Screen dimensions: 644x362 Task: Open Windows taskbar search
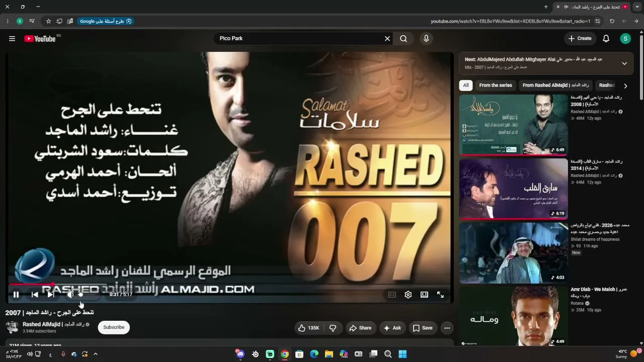pyautogui.click(x=388, y=354)
